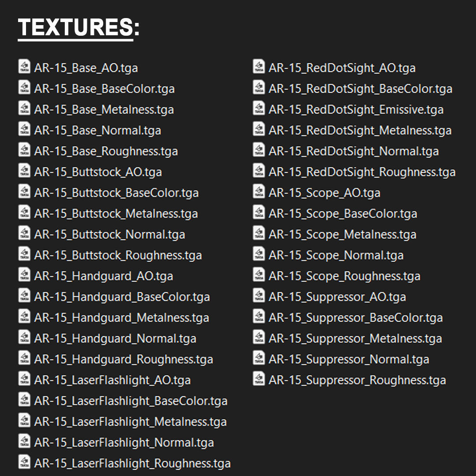
Task: Click the TEXTURES heading
Action: tap(78, 28)
